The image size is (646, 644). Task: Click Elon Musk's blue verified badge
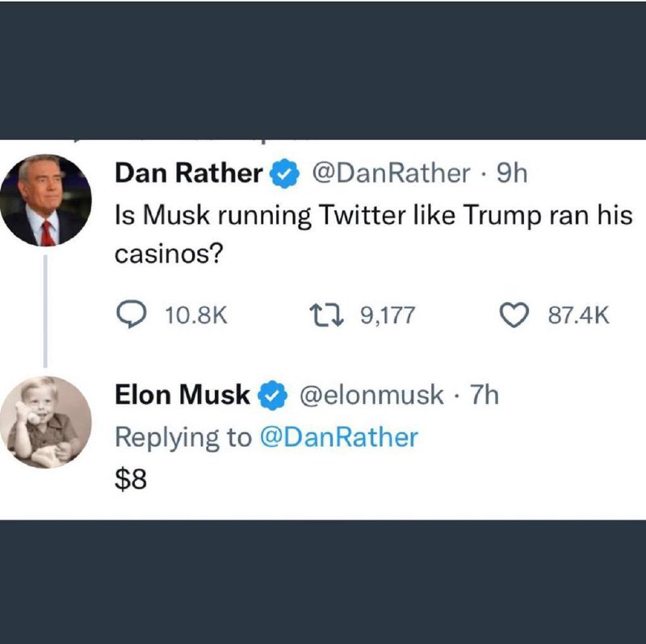pos(272,395)
